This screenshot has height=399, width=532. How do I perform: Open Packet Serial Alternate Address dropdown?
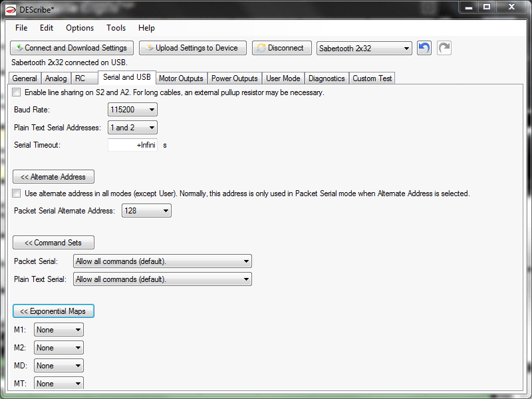(146, 211)
